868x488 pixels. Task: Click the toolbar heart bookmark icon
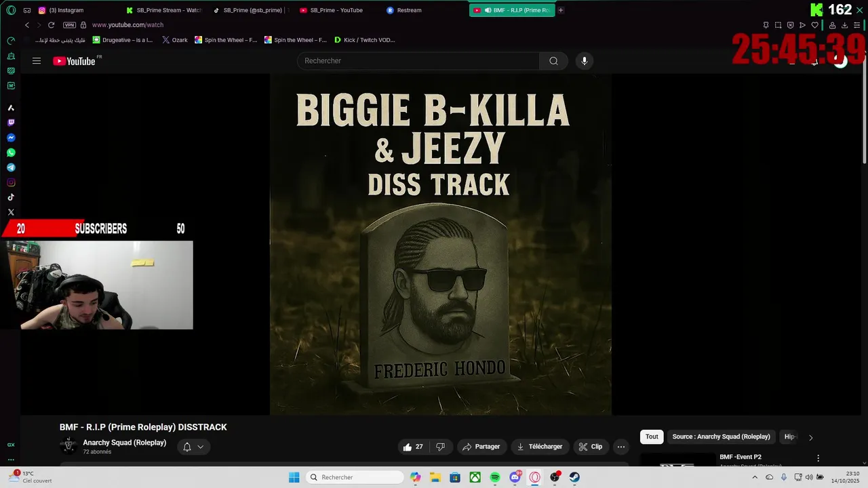pos(814,25)
